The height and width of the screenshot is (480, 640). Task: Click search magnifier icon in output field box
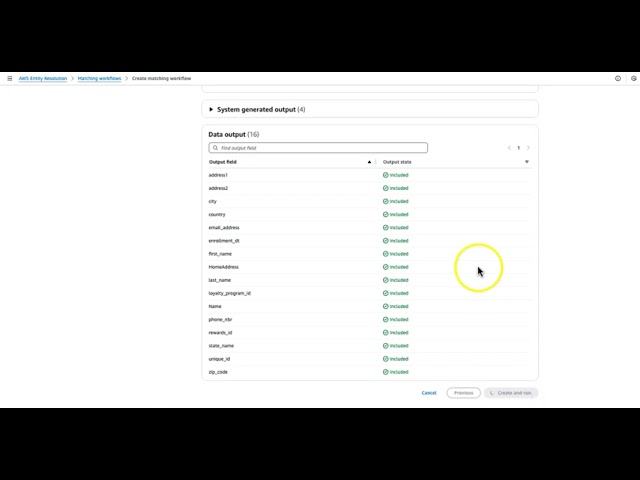[215, 148]
